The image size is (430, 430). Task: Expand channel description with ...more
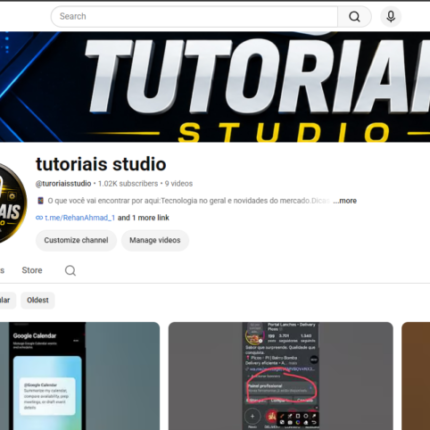click(x=345, y=201)
